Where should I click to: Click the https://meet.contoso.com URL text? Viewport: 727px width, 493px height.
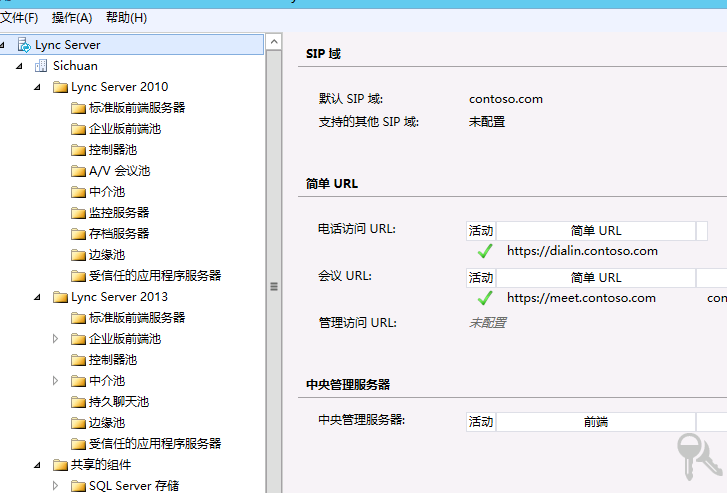coord(581,298)
